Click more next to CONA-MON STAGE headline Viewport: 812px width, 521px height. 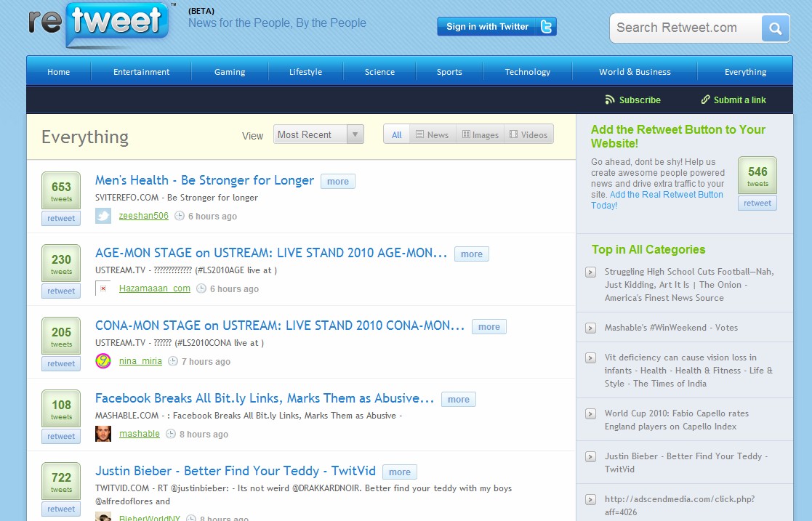pos(489,326)
